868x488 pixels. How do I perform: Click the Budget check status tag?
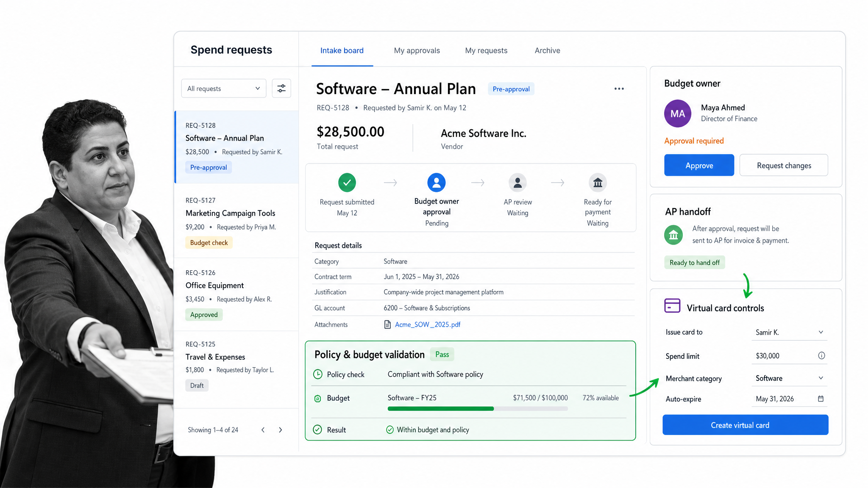pos(209,243)
